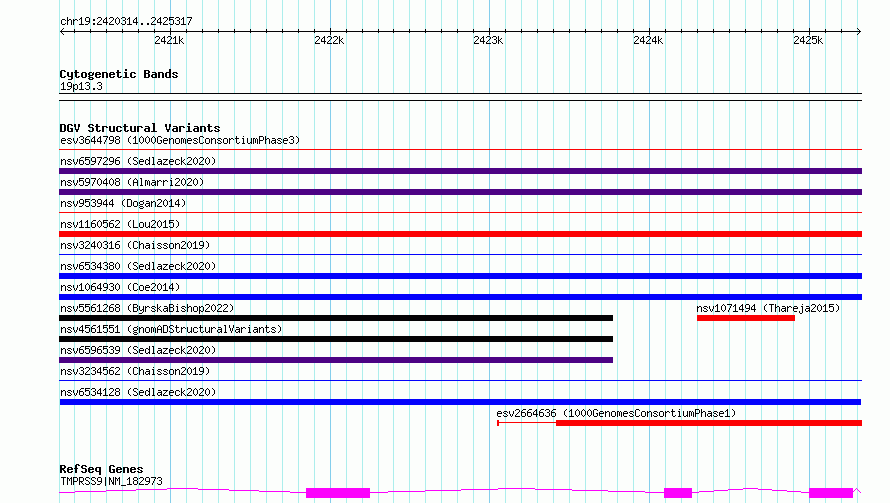The height and width of the screenshot is (503, 890).
Task: Click the black bar under nsv5561268
Action: pos(336,318)
